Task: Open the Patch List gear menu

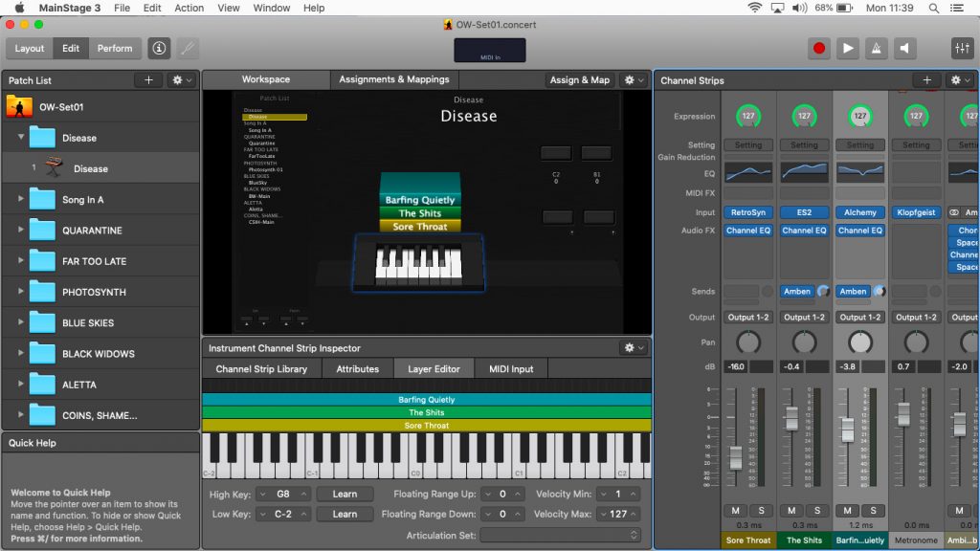Action: tap(182, 80)
